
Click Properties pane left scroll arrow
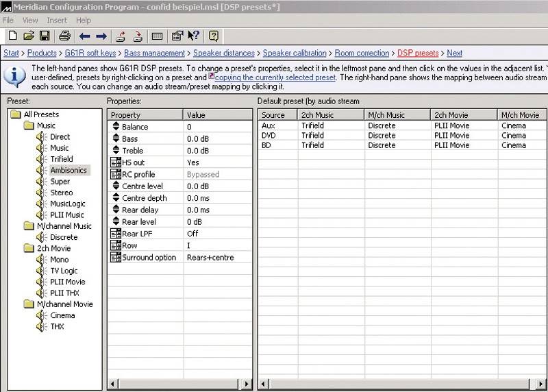tap(112, 384)
